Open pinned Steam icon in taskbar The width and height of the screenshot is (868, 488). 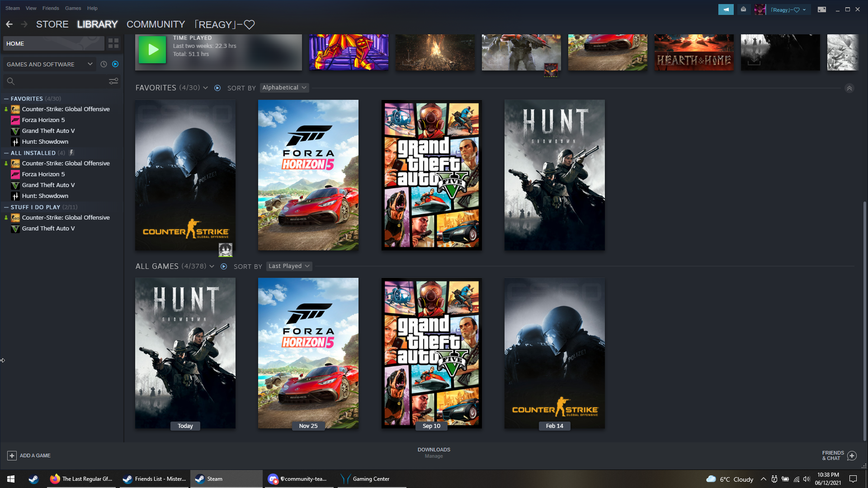(x=33, y=479)
